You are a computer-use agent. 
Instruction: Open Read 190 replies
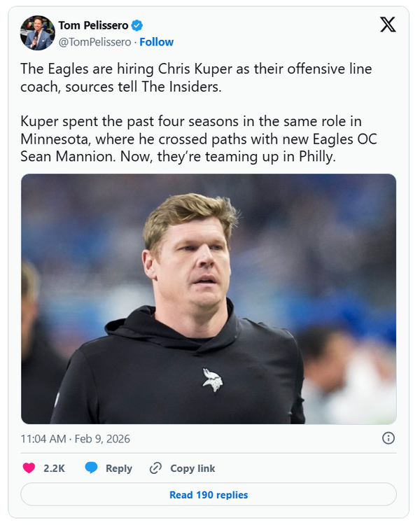pos(209,494)
